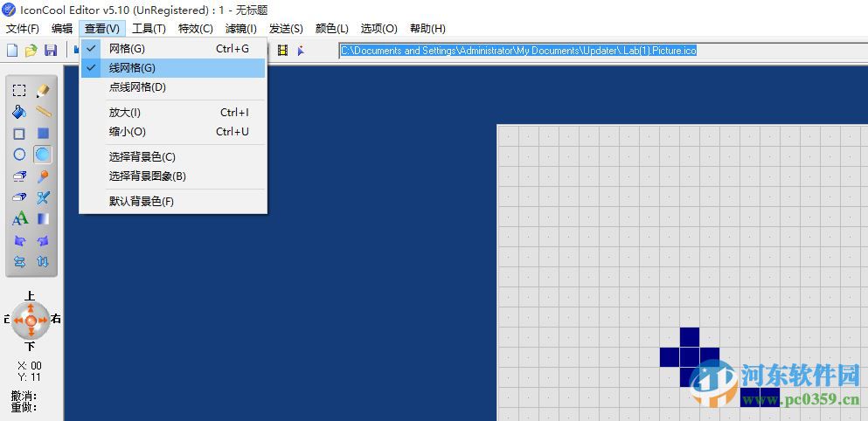Open the 工具(T) menu

[149, 28]
